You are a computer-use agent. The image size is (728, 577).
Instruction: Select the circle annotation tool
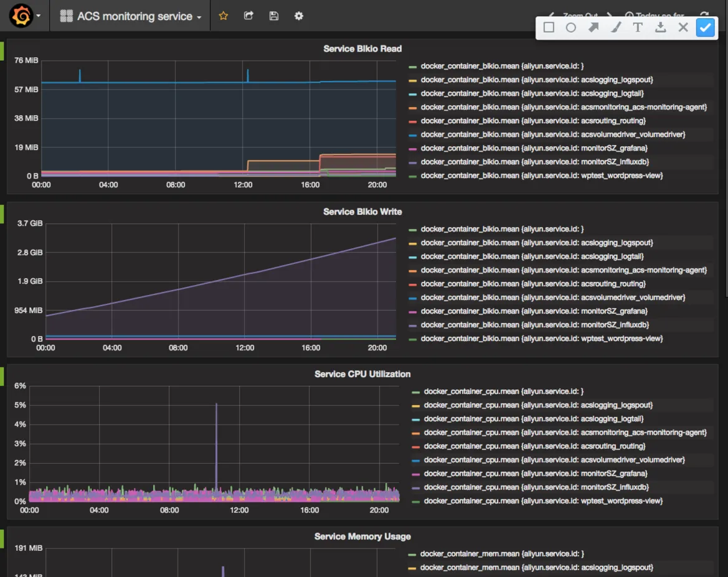(x=571, y=27)
